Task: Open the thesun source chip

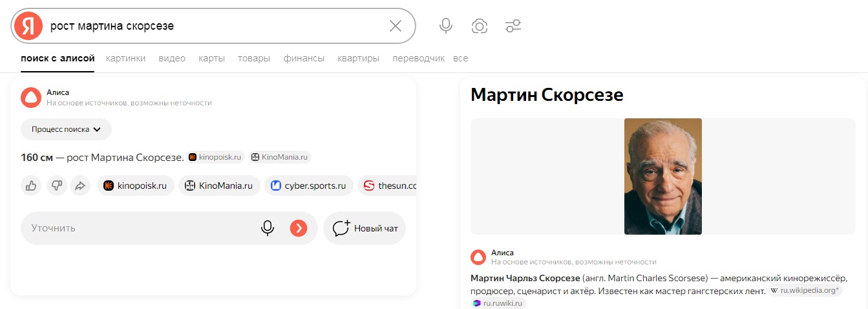Action: [387, 186]
